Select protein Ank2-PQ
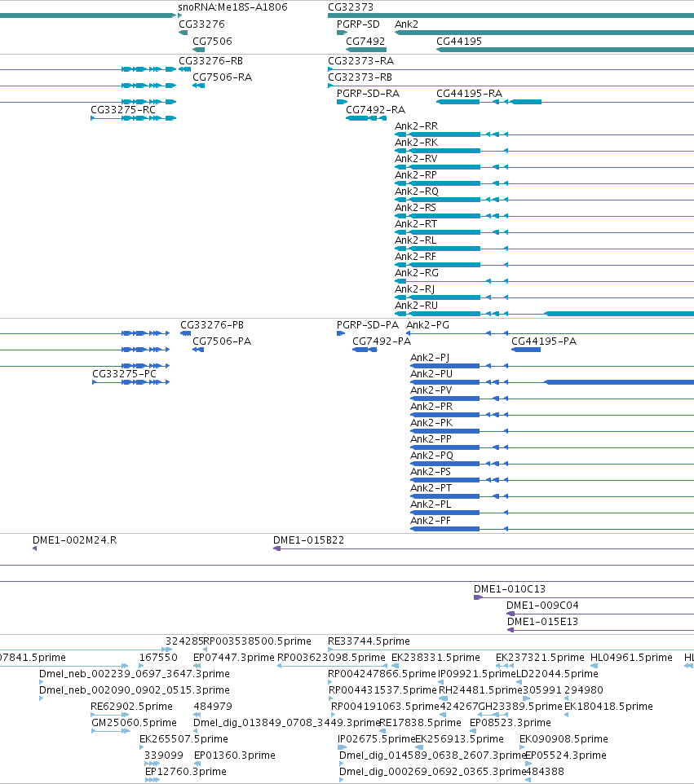The width and height of the screenshot is (694, 784). pos(431,455)
